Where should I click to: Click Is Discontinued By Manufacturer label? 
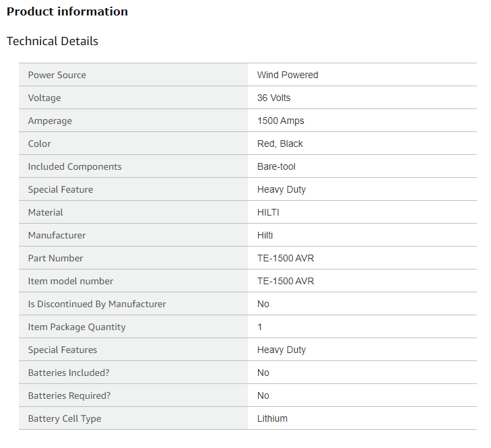click(x=97, y=305)
